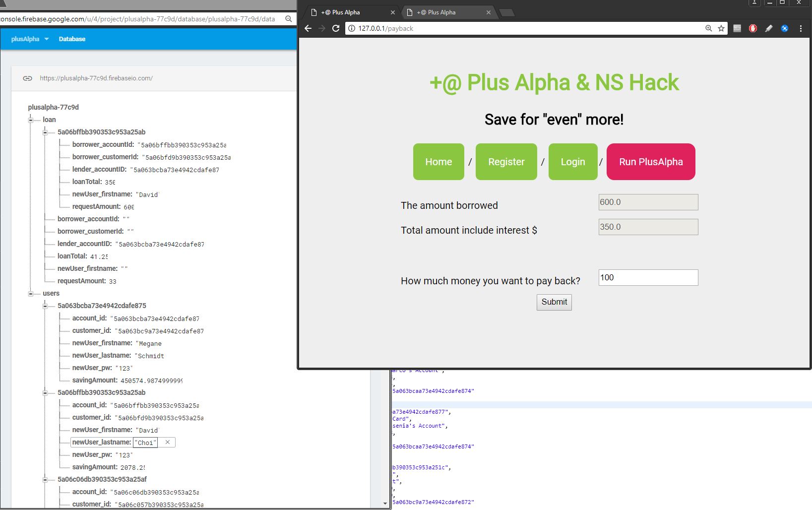Open the Register page

(x=506, y=162)
